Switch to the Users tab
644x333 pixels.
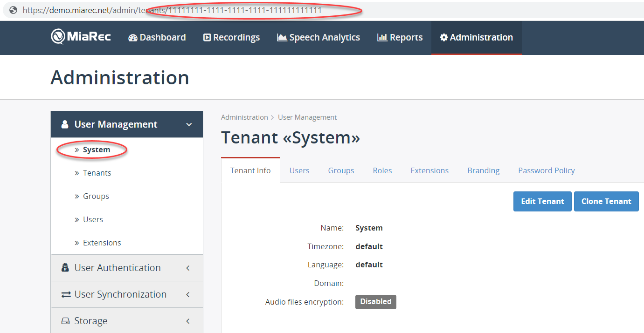(299, 170)
